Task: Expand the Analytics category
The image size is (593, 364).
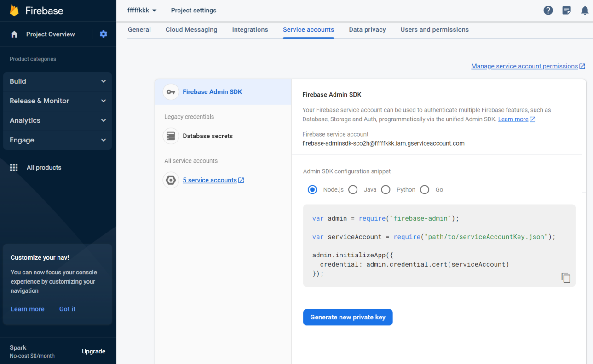Action: (x=58, y=120)
